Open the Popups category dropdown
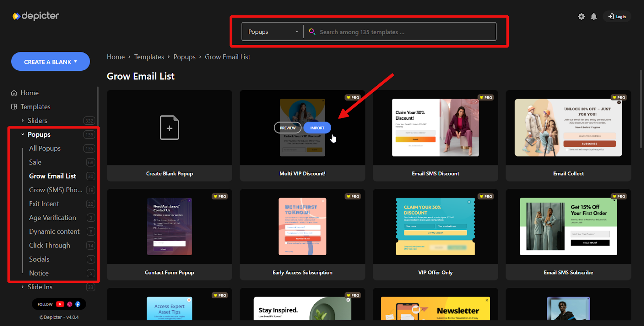The image size is (644, 326). 273,32
